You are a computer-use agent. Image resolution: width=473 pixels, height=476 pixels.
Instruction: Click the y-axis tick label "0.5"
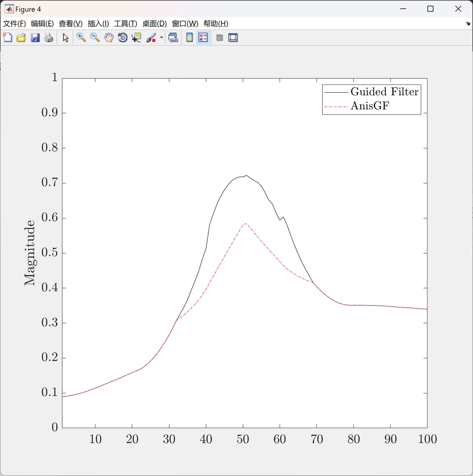click(x=50, y=253)
